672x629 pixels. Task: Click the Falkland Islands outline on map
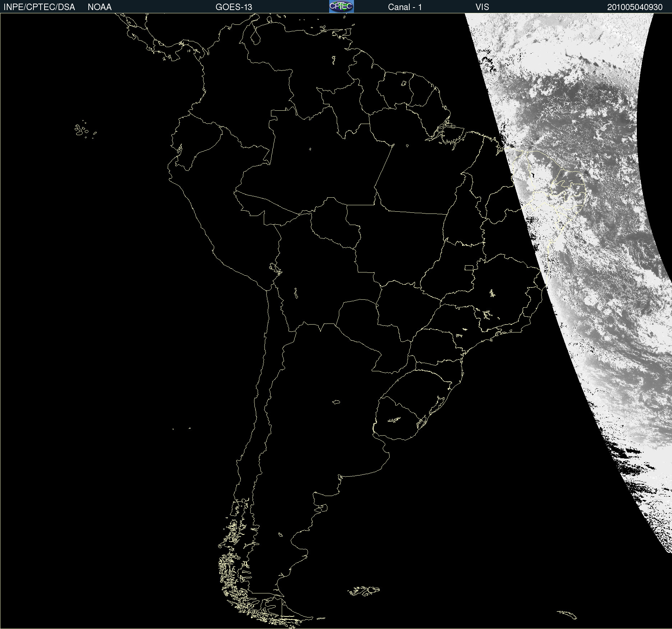[x=363, y=591]
